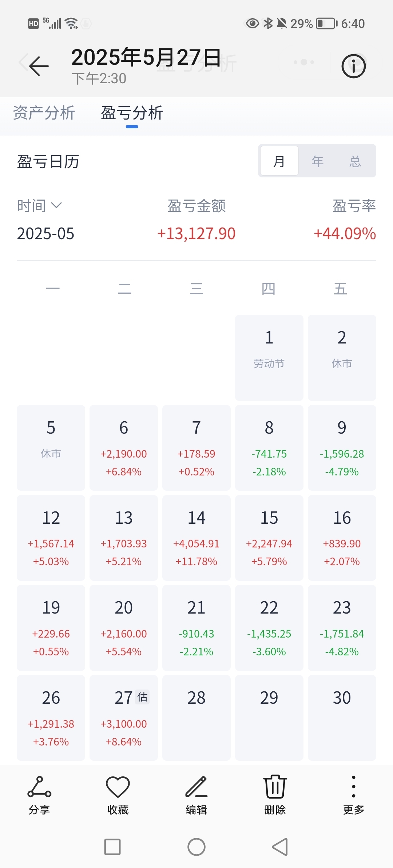Image resolution: width=393 pixels, height=868 pixels.
Task: Open May 27 estimated profit cell
Action: (124, 717)
